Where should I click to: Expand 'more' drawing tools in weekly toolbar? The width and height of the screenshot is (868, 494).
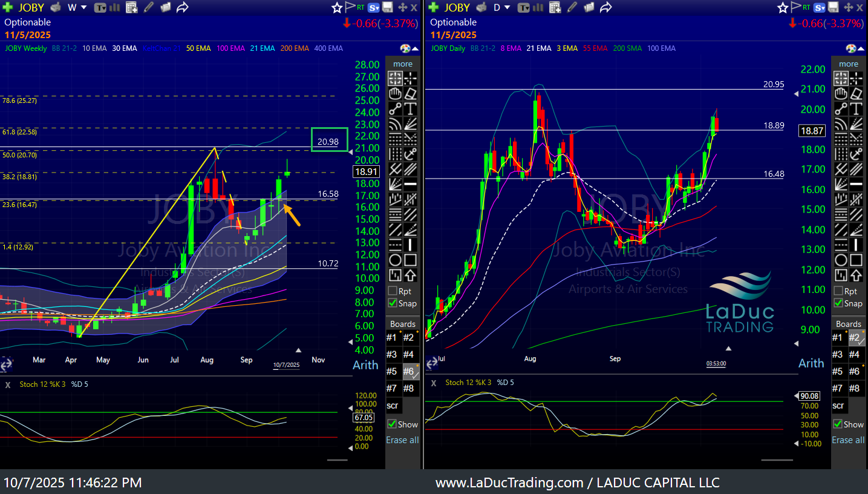tap(403, 64)
